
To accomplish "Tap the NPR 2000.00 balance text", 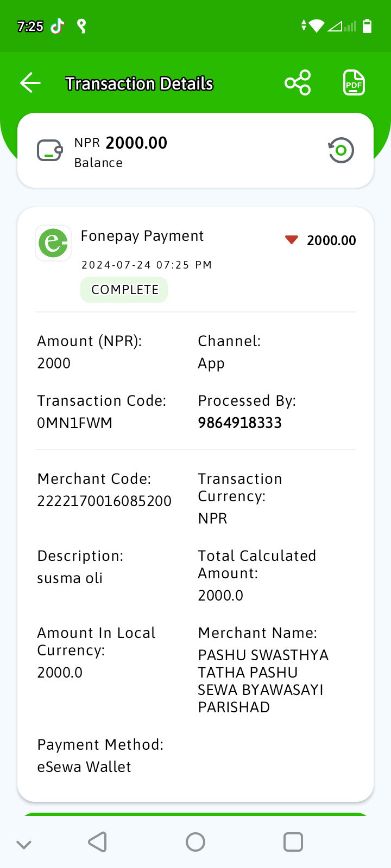I will click(121, 143).
